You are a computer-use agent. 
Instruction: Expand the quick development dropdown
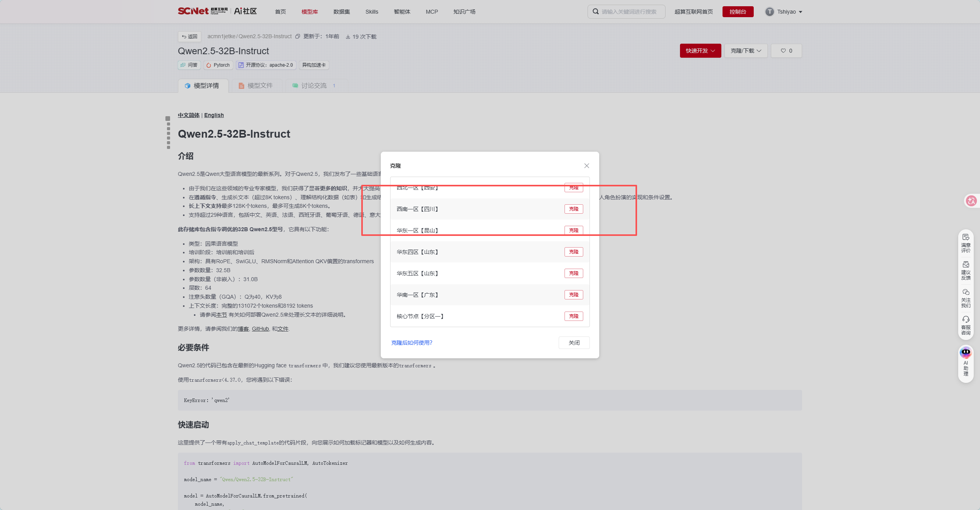point(700,51)
